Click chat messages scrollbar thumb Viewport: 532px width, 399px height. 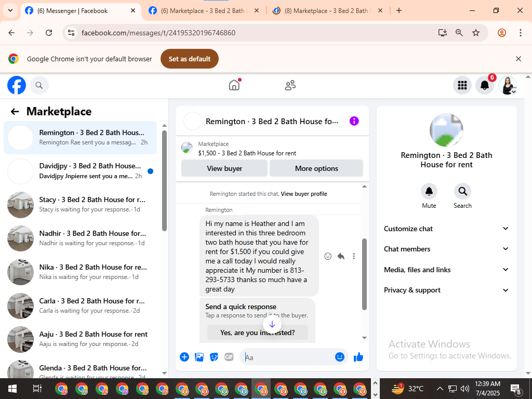click(364, 274)
